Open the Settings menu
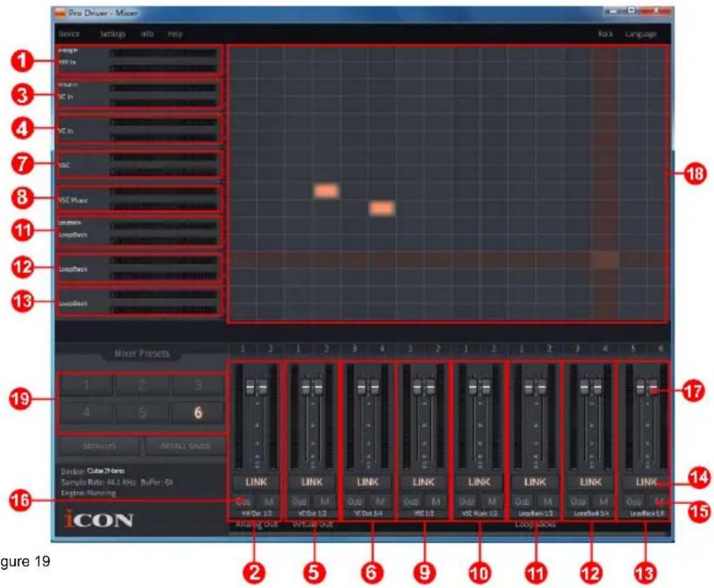The image size is (714, 588). pos(112,34)
